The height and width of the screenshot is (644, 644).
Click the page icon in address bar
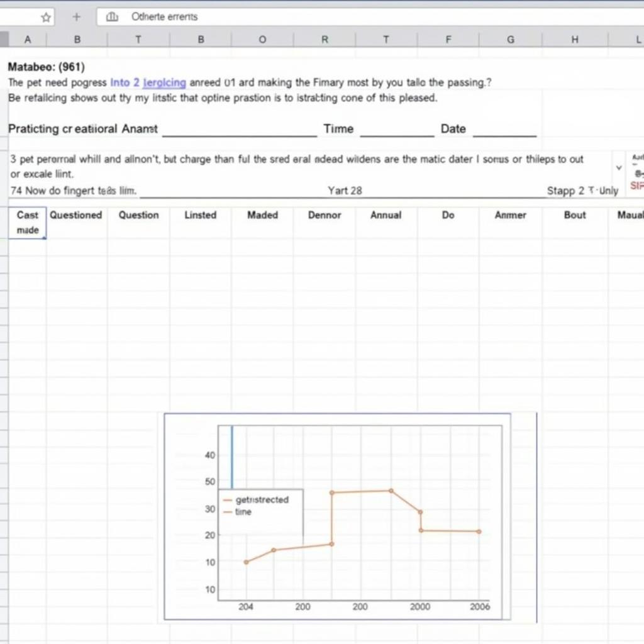coord(112,17)
